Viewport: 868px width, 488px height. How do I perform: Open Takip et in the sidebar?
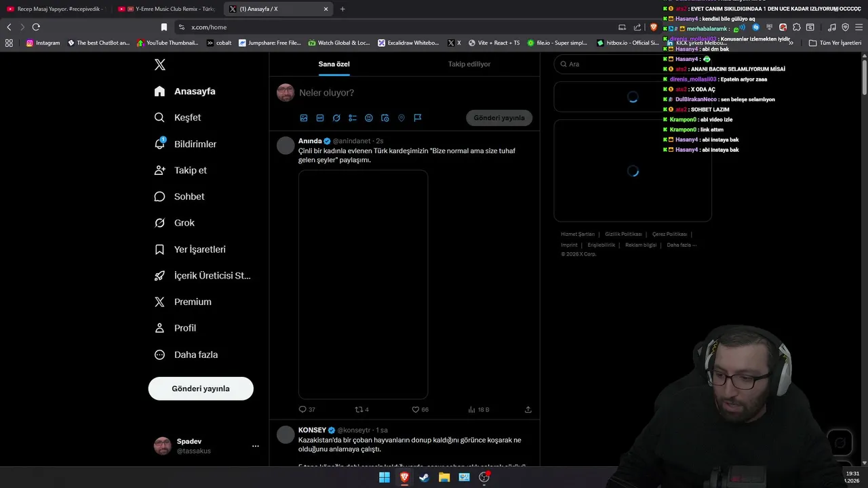[x=180, y=170]
